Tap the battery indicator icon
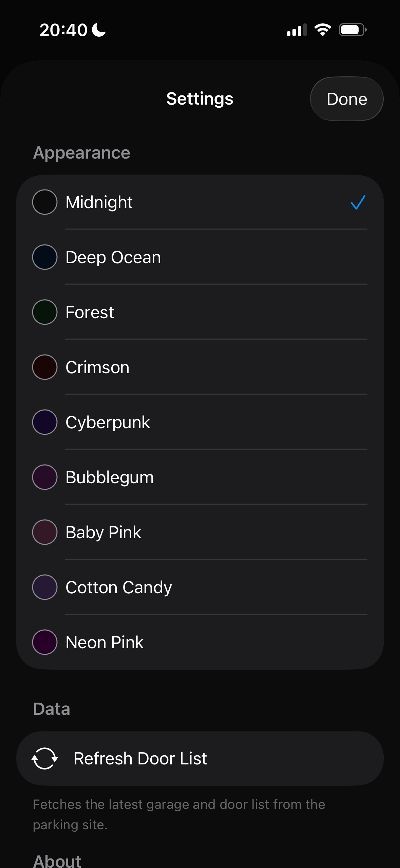 353,30
